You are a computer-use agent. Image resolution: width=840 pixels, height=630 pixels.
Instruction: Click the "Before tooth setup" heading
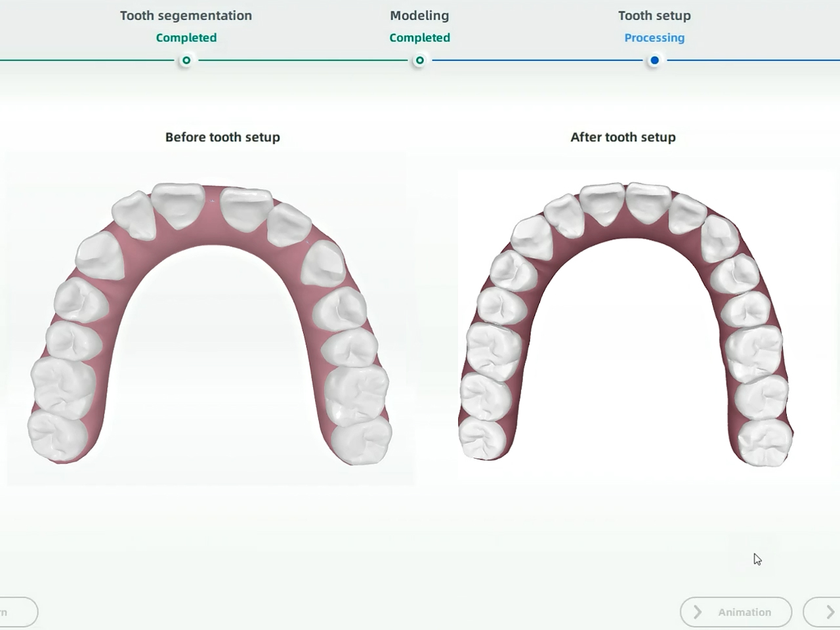222,137
